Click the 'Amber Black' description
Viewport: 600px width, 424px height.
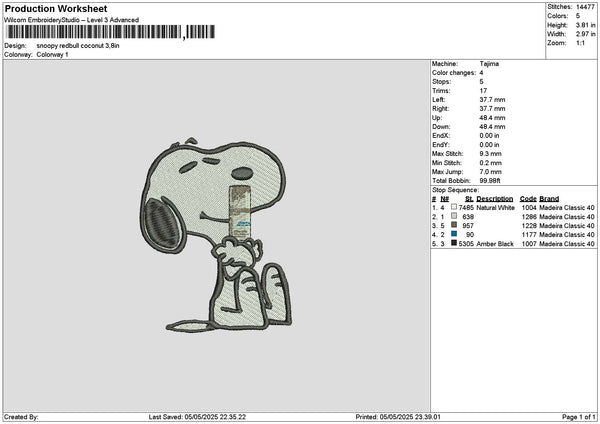coord(495,244)
